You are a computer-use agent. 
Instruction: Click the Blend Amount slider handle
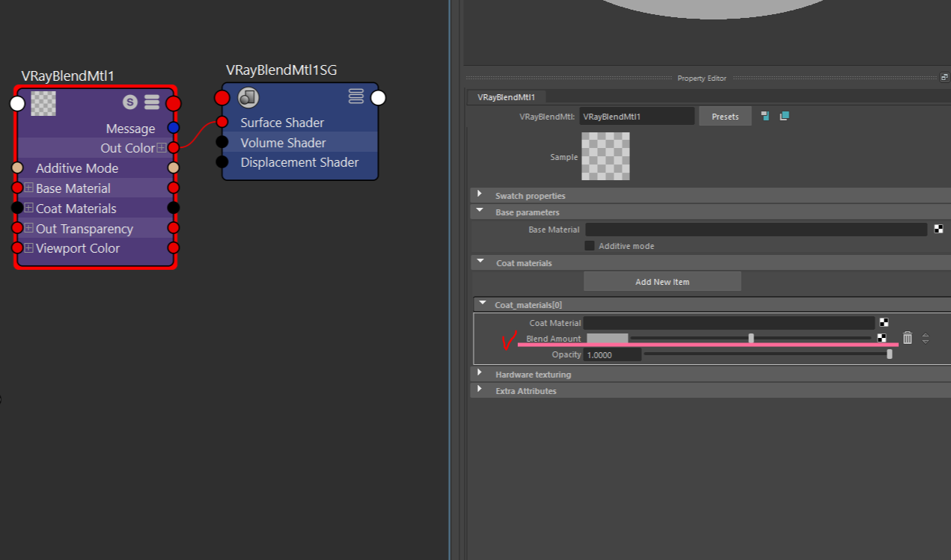751,339
